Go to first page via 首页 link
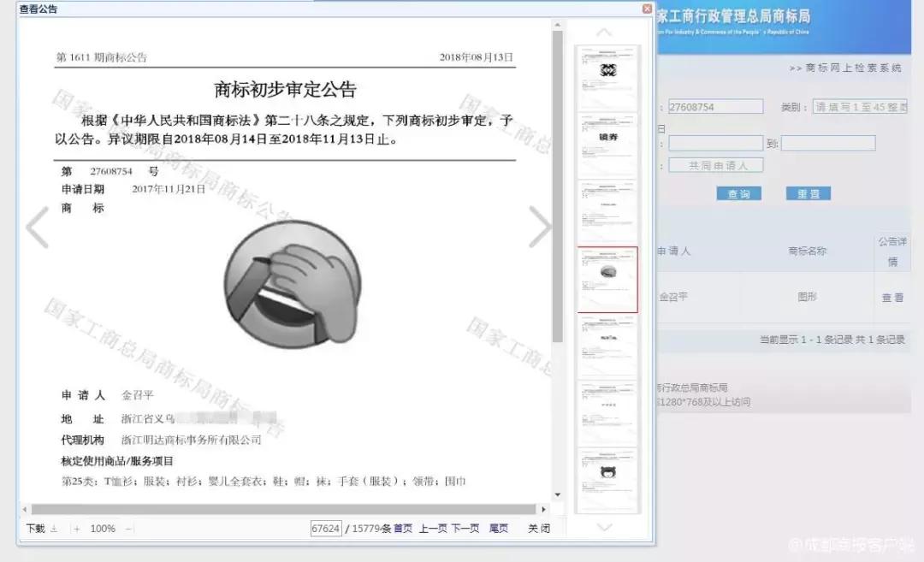The image size is (924, 562). click(402, 529)
